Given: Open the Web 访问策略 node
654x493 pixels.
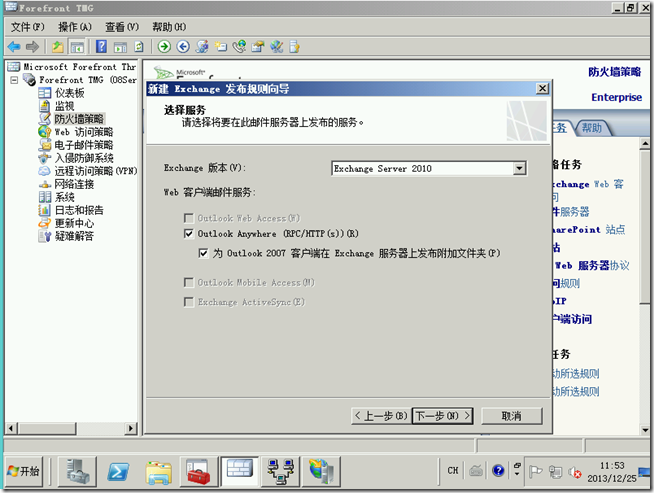Looking at the screenshot, I should (x=83, y=132).
